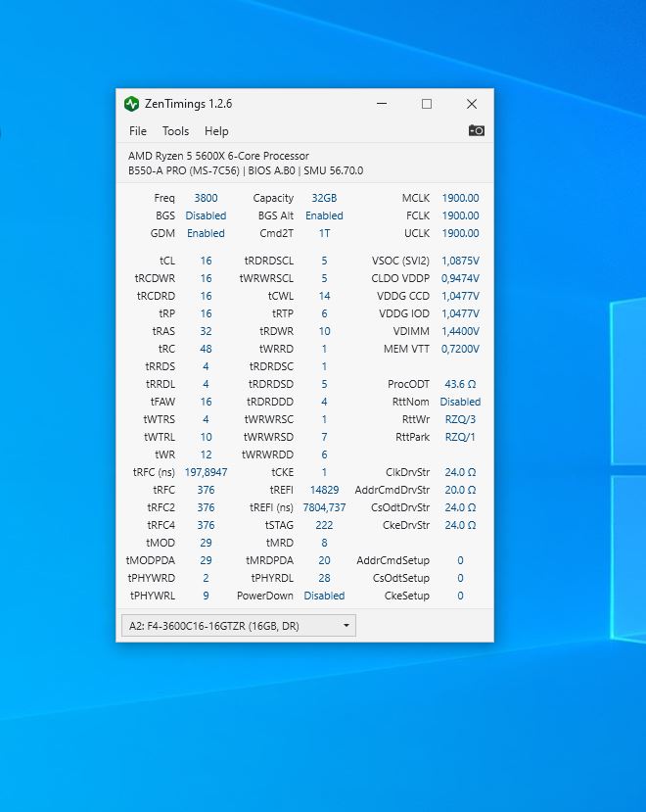
Task: Click the tWRWRSD value 7
Action: point(324,437)
